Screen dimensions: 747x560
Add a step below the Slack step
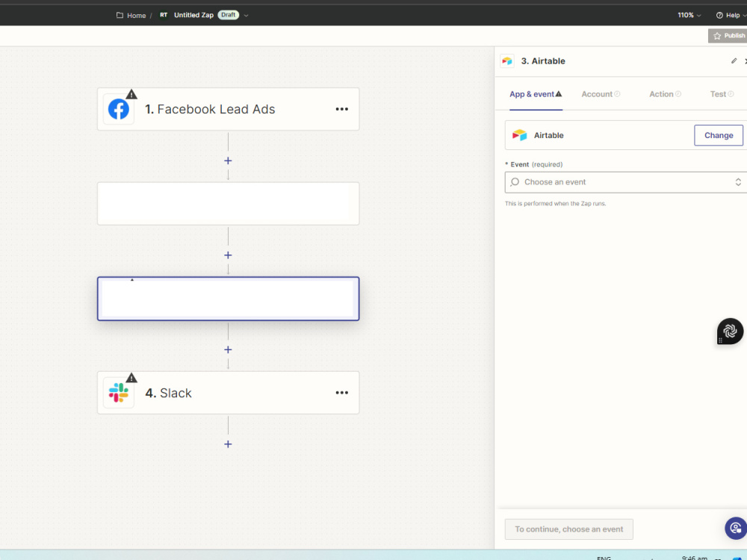[228, 444]
